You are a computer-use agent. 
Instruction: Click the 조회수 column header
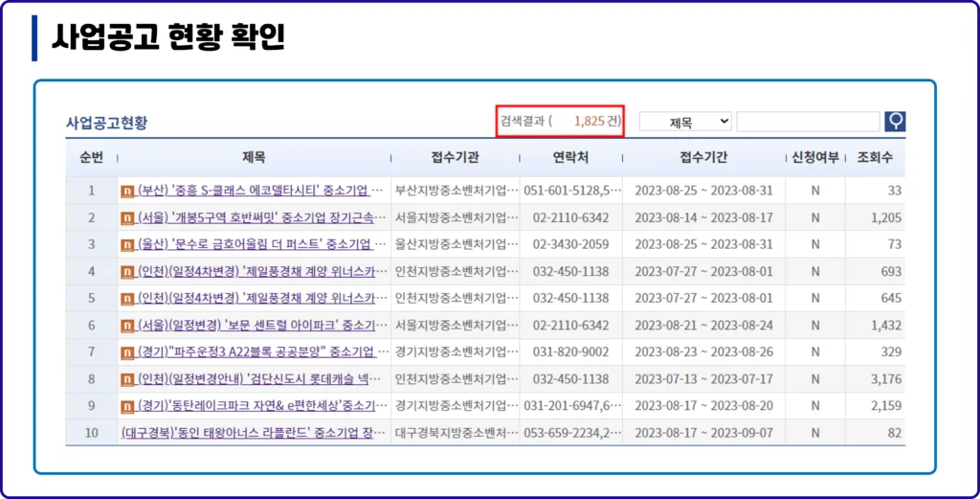click(x=875, y=158)
